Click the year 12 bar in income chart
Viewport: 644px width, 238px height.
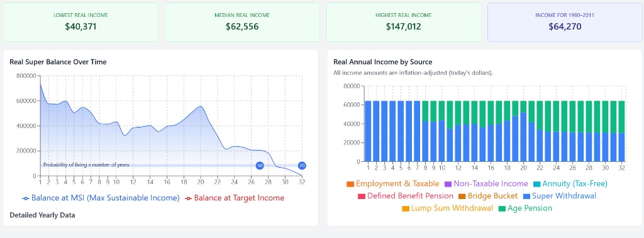pos(458,131)
